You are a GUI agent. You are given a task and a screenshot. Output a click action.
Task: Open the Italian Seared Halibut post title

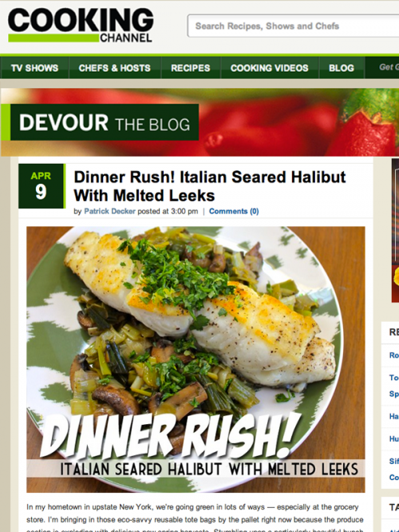(210, 186)
